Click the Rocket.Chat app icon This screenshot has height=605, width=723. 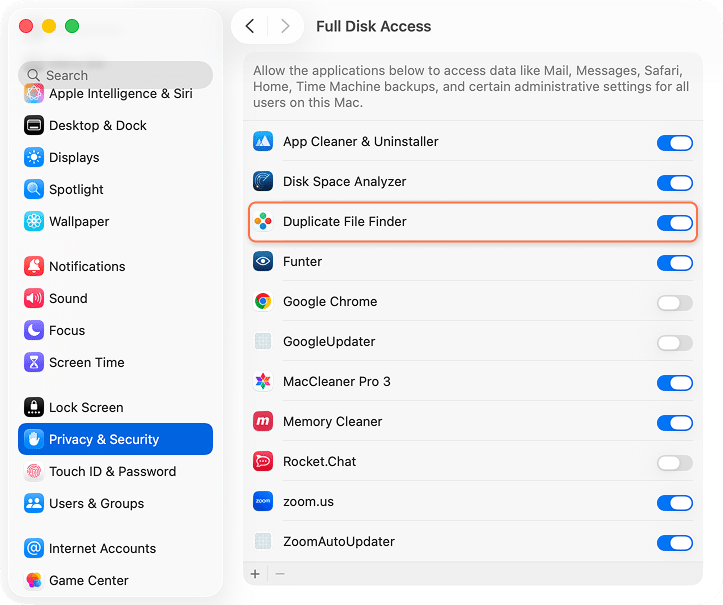tap(263, 462)
